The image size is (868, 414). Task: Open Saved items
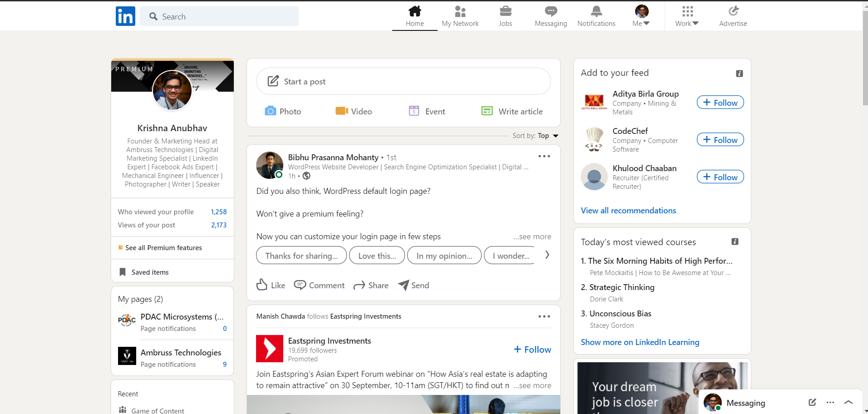point(144,272)
